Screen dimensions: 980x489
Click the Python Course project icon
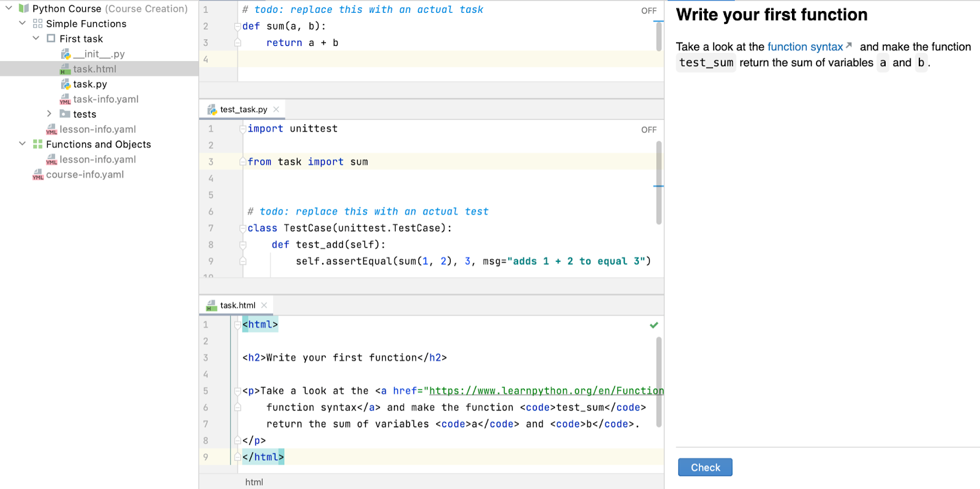point(24,9)
